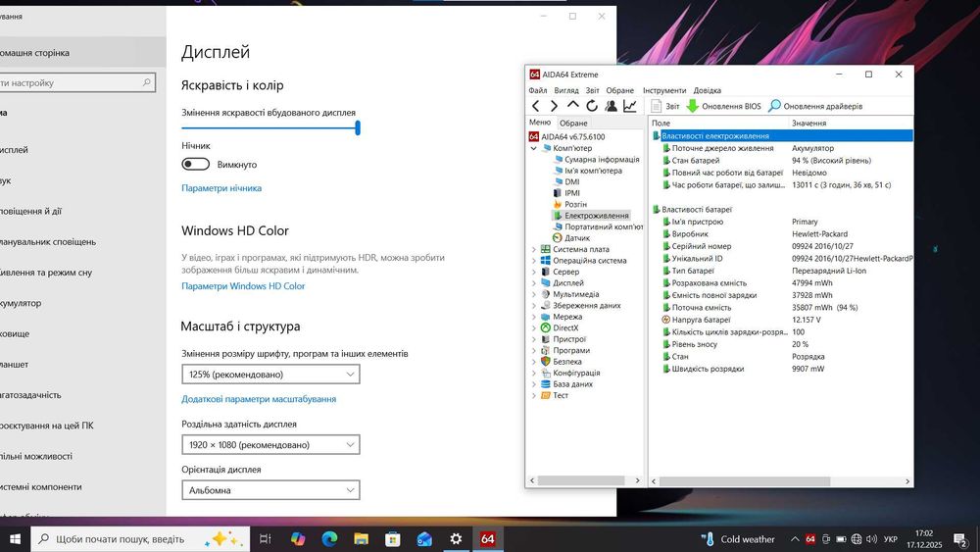Open Microsoft Store from taskbar
Screen dimensions: 980x552
(x=393, y=539)
